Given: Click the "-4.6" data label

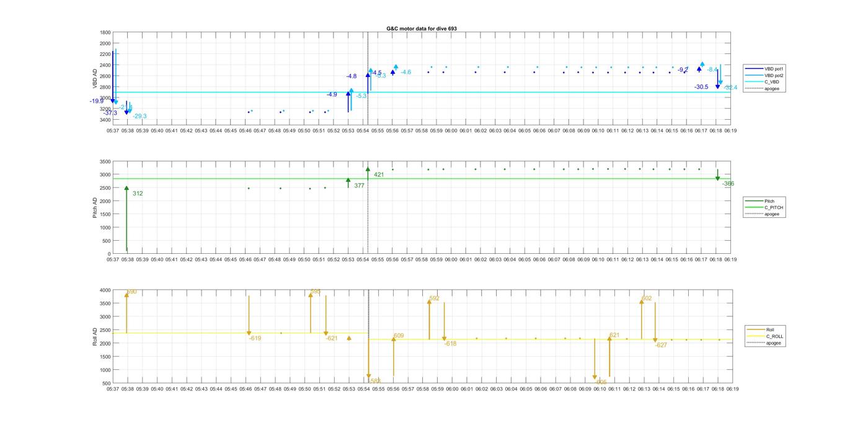Looking at the screenshot, I should point(405,72).
